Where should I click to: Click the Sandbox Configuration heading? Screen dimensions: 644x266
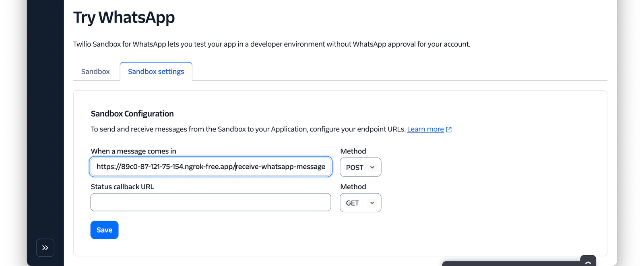132,114
